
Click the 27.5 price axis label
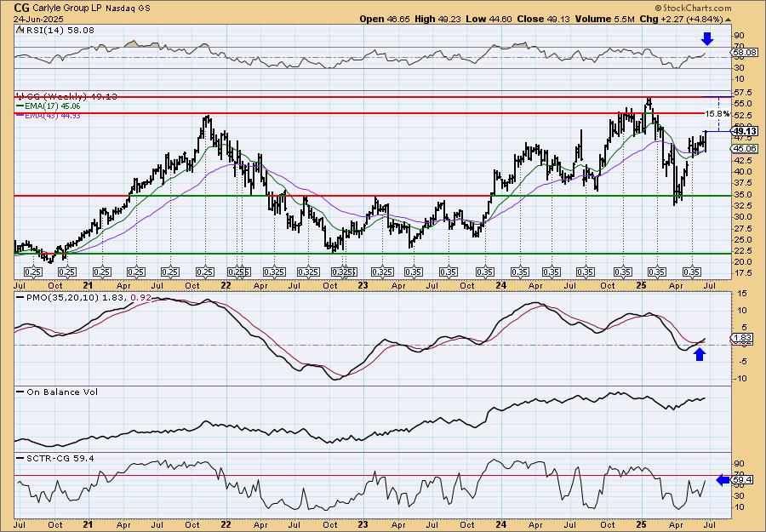(745, 228)
